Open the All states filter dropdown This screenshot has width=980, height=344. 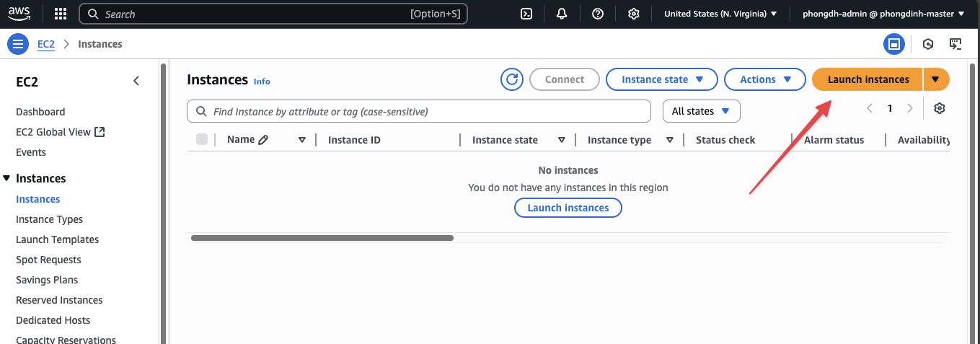pos(702,111)
